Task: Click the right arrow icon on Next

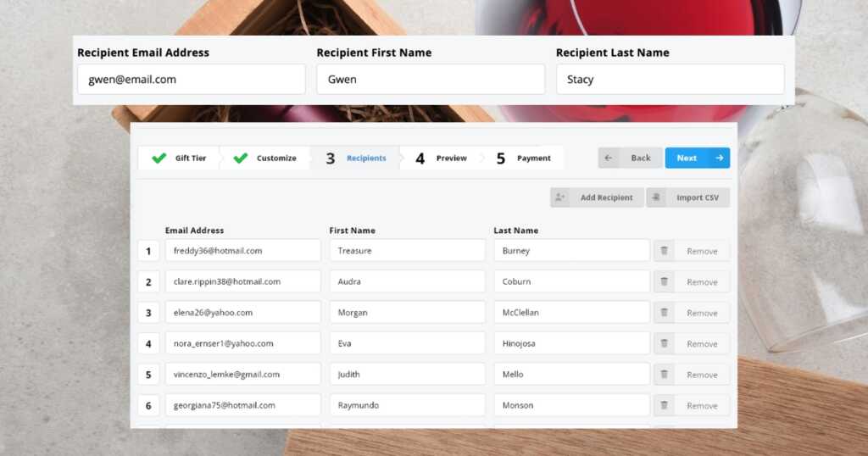Action: click(x=719, y=158)
